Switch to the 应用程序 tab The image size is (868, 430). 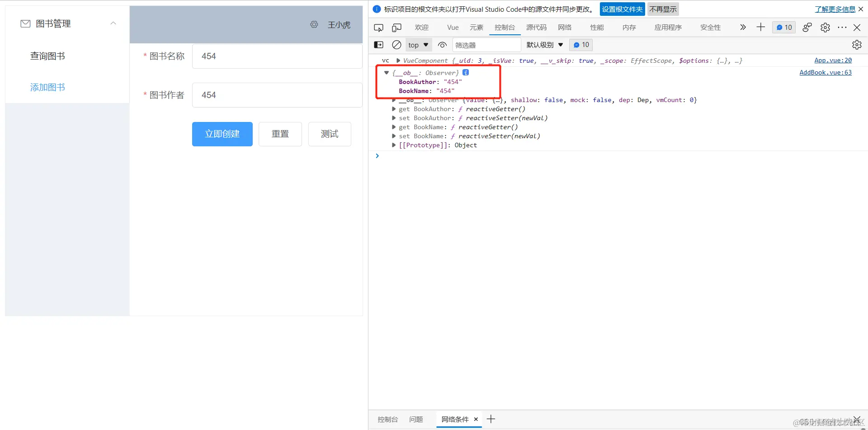point(668,28)
